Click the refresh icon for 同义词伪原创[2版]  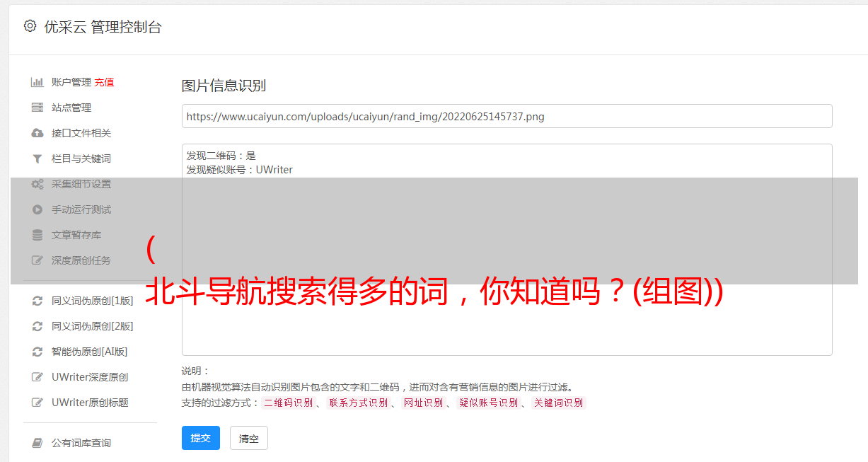tap(37, 326)
